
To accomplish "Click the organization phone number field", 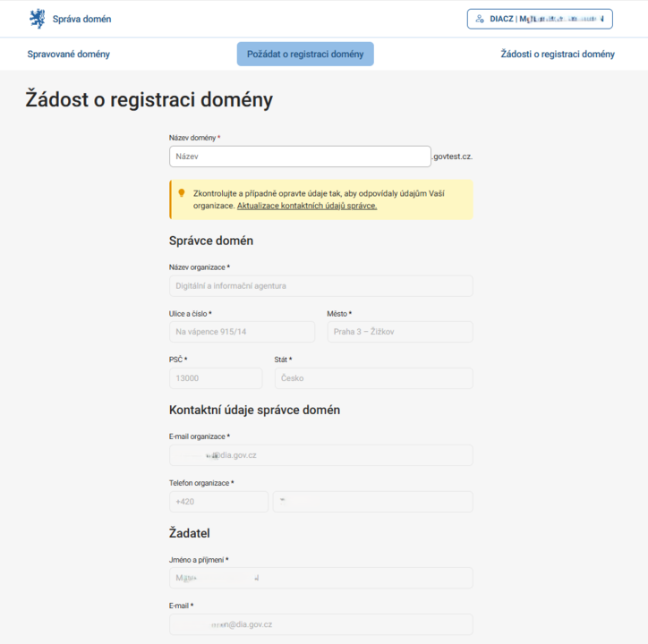I will pyautogui.click(x=373, y=502).
